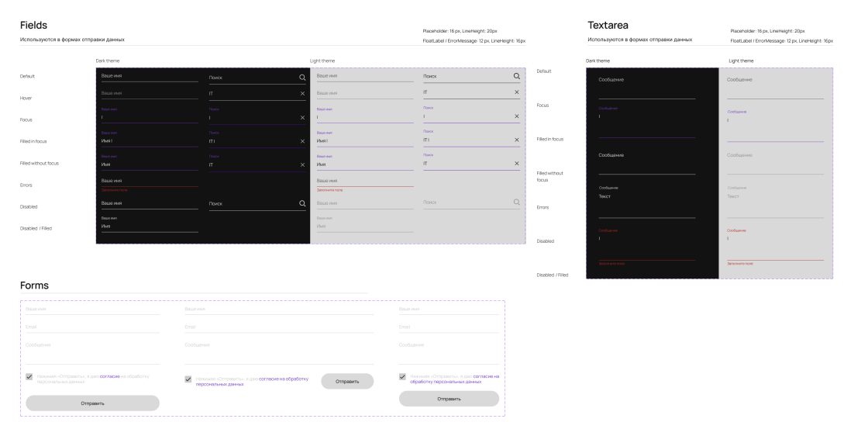Clear light theme search field in Hover row
Screen dimensions: 868x443
[517, 92]
